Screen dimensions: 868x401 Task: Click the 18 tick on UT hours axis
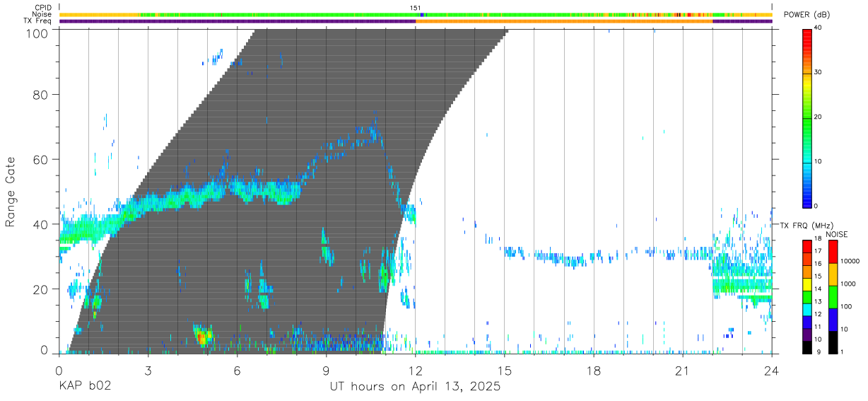pos(594,370)
